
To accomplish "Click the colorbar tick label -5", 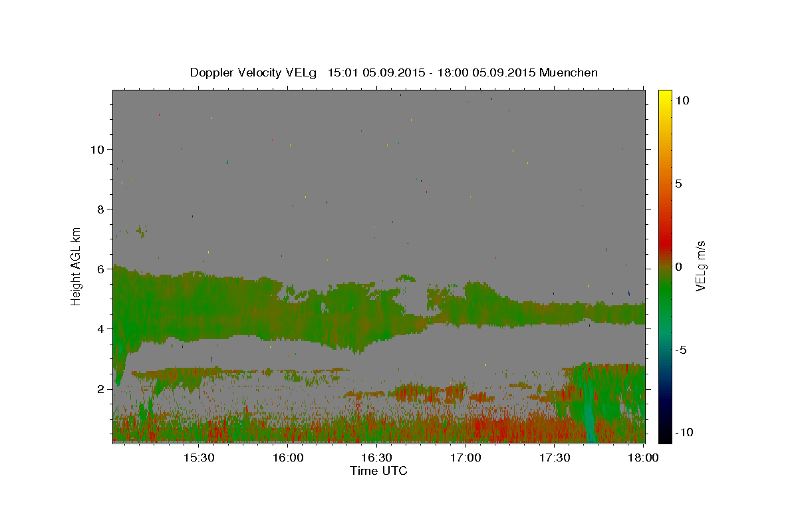I will coord(681,350).
